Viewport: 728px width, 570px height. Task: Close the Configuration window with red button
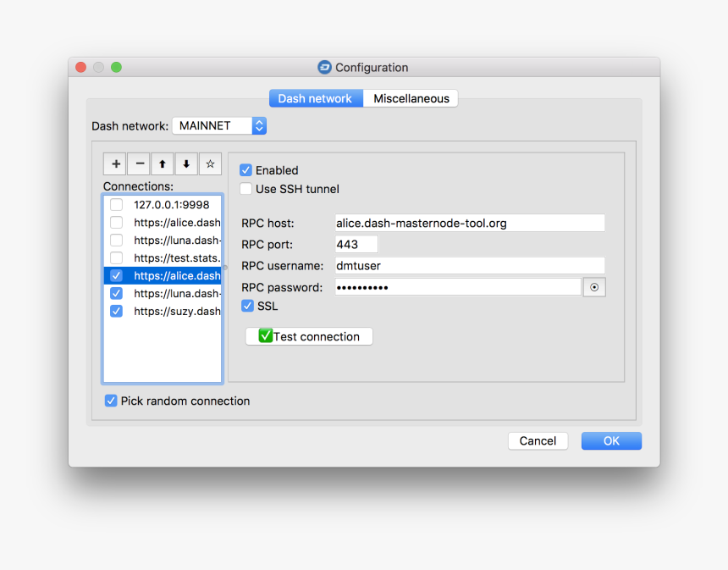tap(80, 68)
